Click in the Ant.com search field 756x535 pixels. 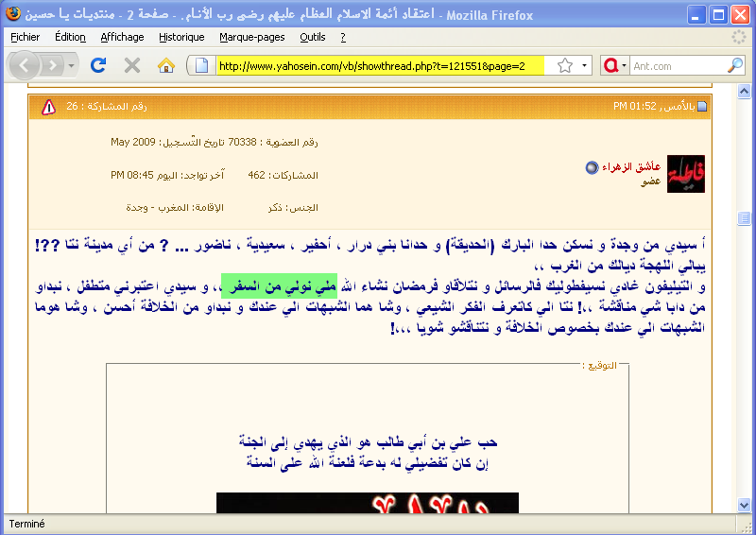678,66
